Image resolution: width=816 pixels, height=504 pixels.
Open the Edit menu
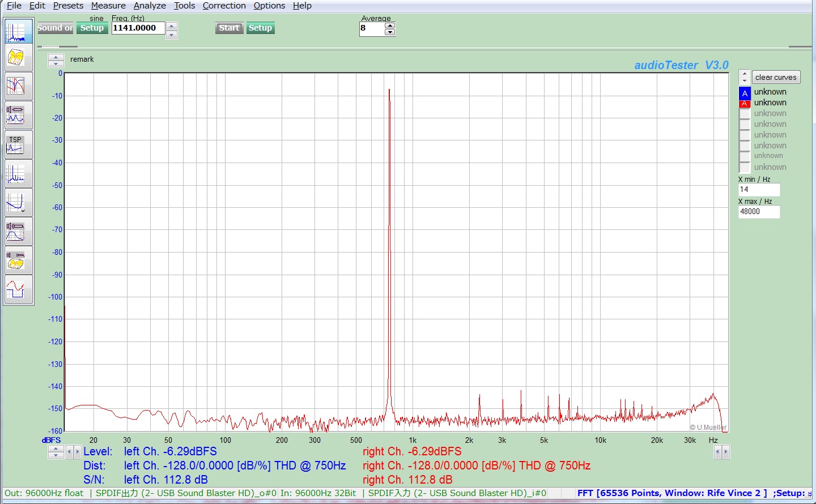[37, 6]
